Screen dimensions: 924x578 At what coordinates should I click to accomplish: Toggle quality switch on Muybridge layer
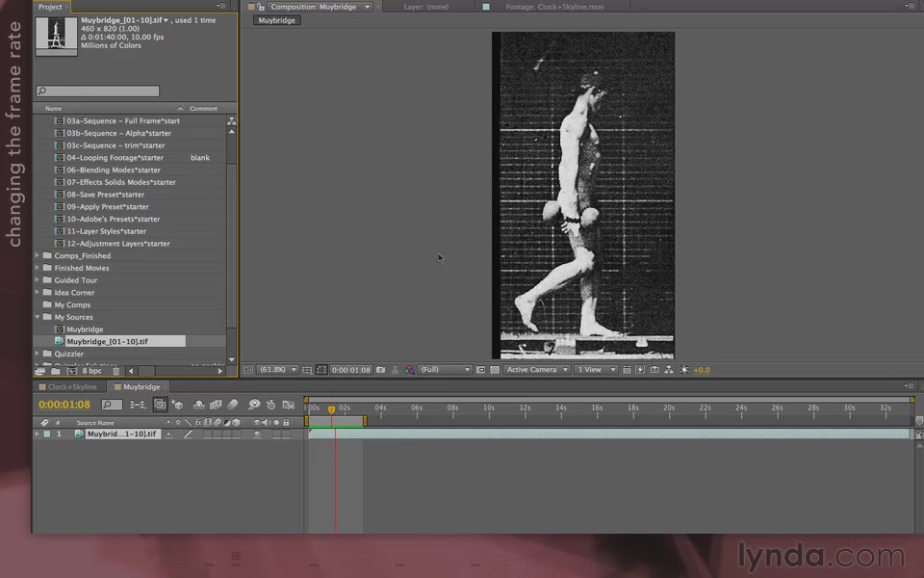[188, 434]
